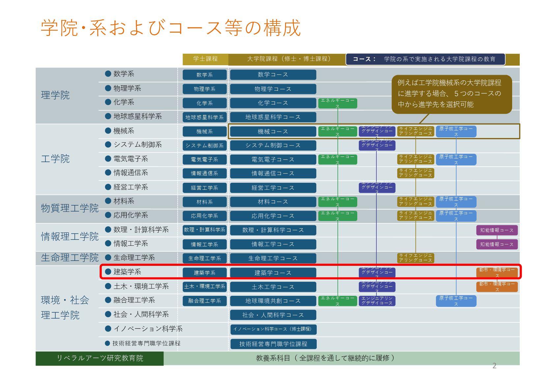
Task: Select the green リベラルアーツ研究教育院 bar
Action: [100, 358]
